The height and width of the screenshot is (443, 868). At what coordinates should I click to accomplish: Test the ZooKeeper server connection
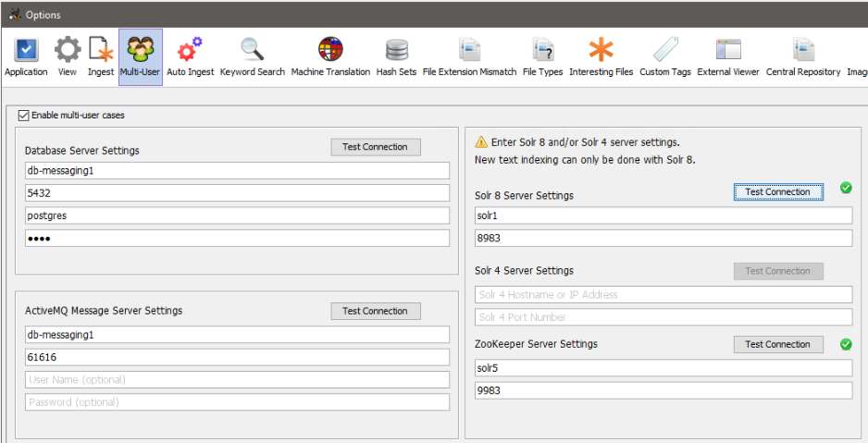[777, 345]
